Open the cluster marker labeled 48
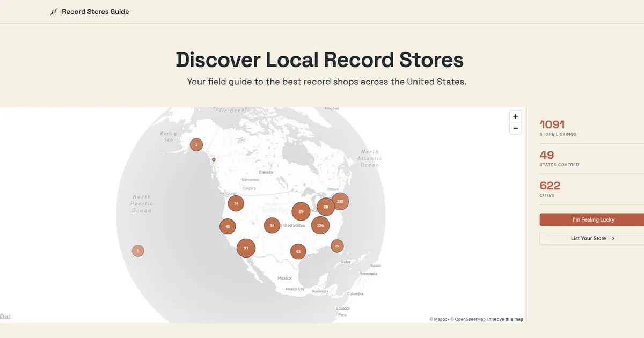Image resolution: width=644 pixels, height=338 pixels. pos(228,226)
